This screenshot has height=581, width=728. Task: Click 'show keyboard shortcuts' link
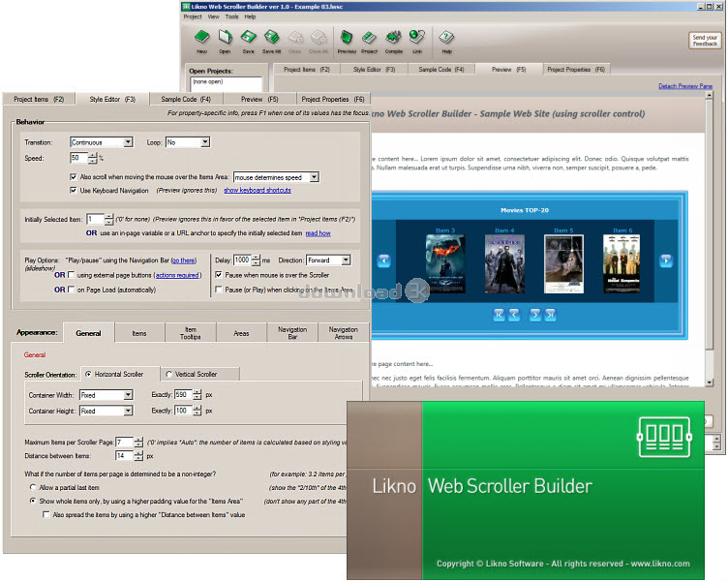[x=258, y=191]
